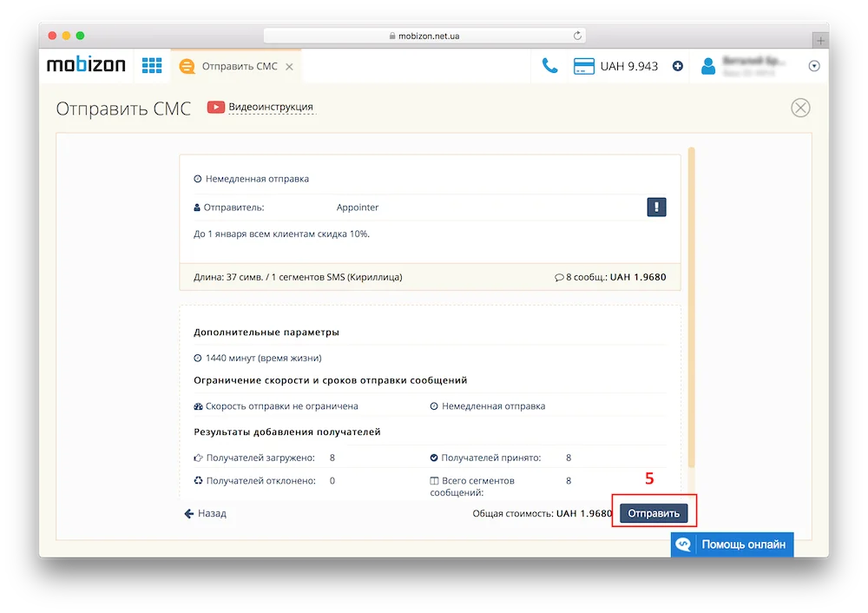Click the clock icon next to 1440 минут
868x613 pixels.
[198, 359]
